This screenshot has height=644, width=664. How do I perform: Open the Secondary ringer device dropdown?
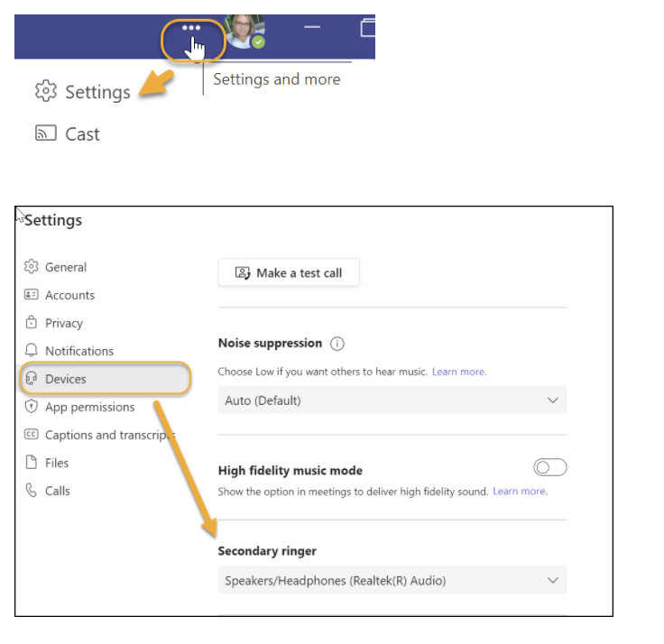(x=392, y=581)
